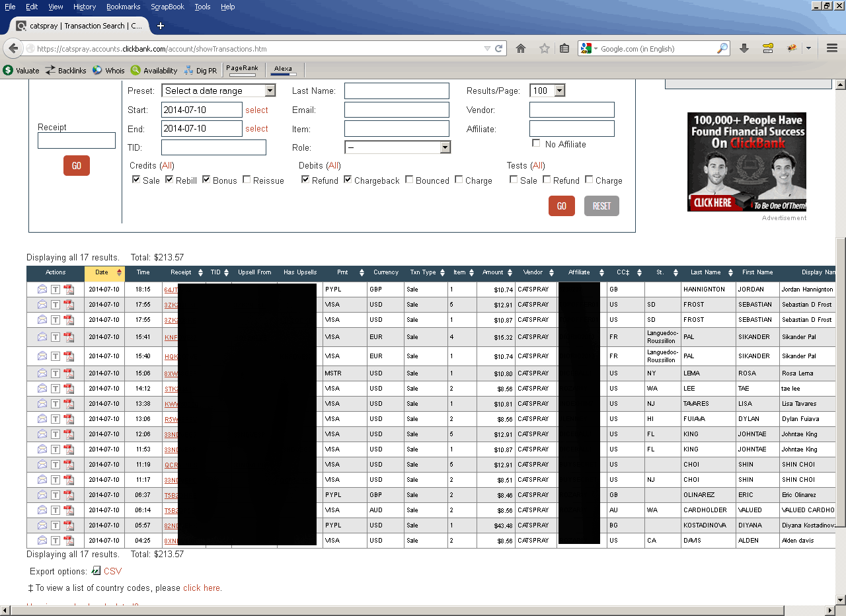Image resolution: width=846 pixels, height=616 pixels.
Task: Open the PDF icon in the LEMA row
Action: (x=69, y=373)
